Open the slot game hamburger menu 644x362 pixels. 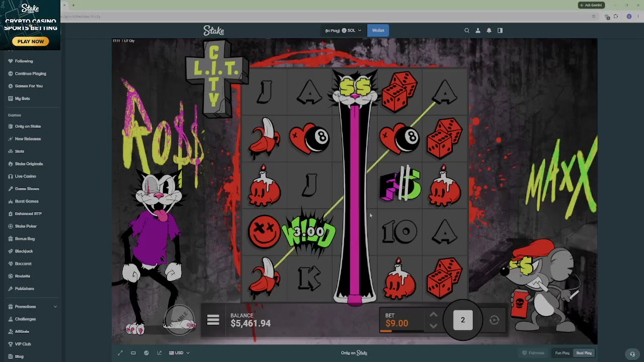pyautogui.click(x=213, y=320)
